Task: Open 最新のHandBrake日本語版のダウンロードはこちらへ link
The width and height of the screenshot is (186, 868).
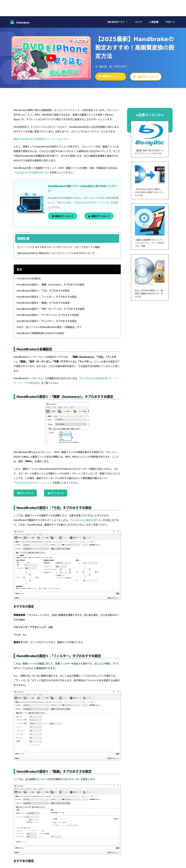Action: (42, 139)
